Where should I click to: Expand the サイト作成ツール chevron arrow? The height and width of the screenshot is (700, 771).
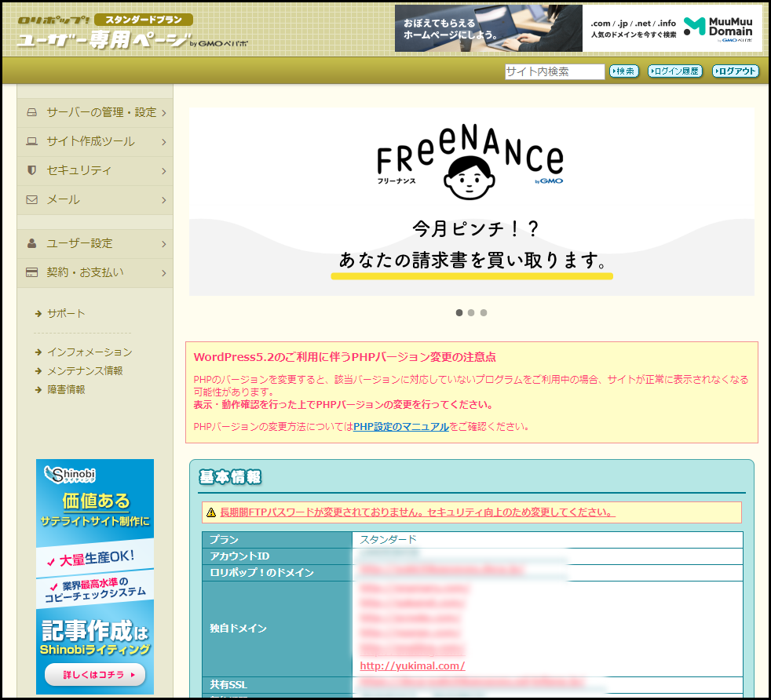(x=164, y=142)
